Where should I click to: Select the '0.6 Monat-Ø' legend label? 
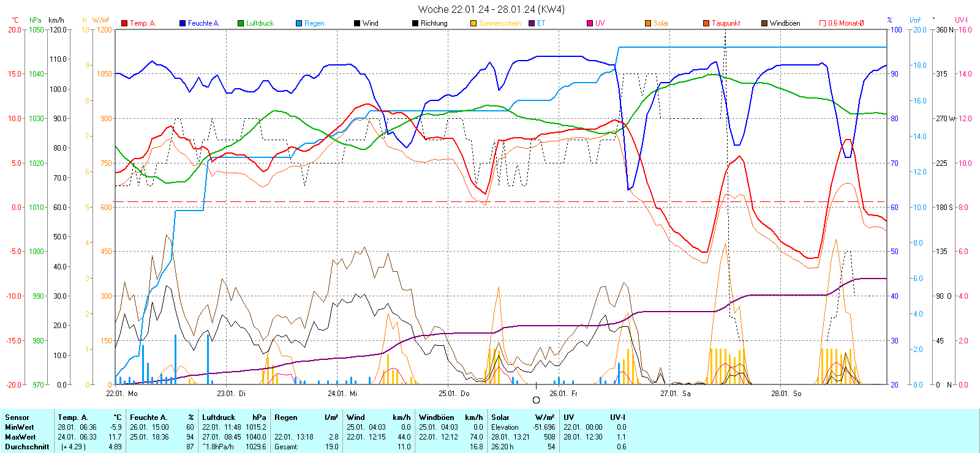pyautogui.click(x=846, y=23)
